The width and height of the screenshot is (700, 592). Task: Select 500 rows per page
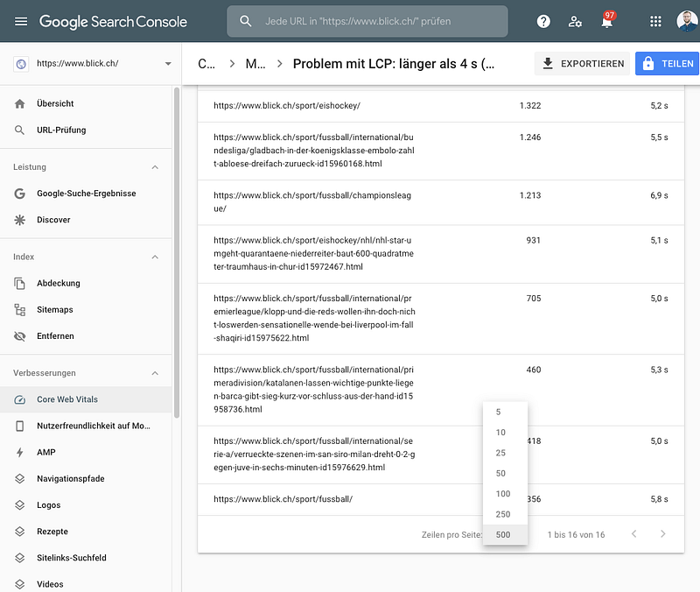(x=503, y=534)
